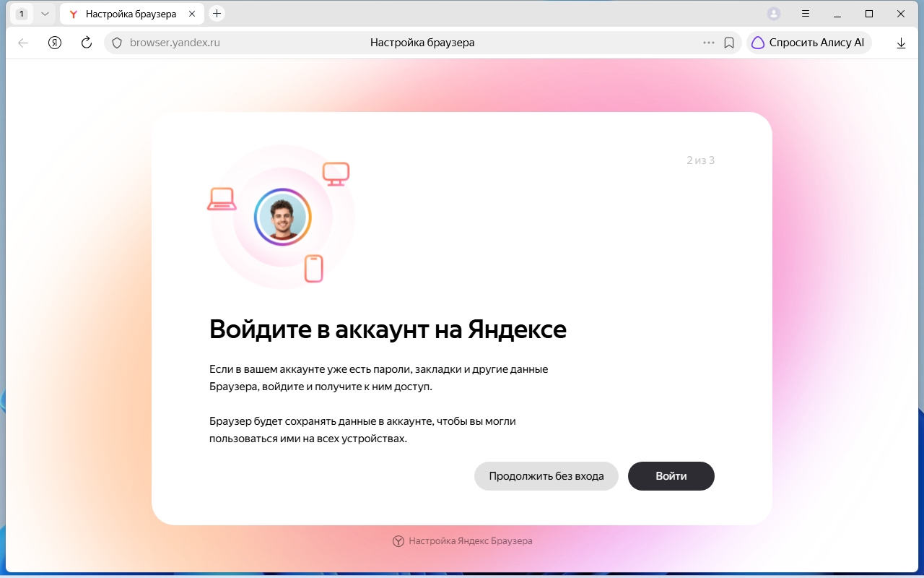
Task: Open a new tab with the plus icon
Action: pyautogui.click(x=217, y=14)
